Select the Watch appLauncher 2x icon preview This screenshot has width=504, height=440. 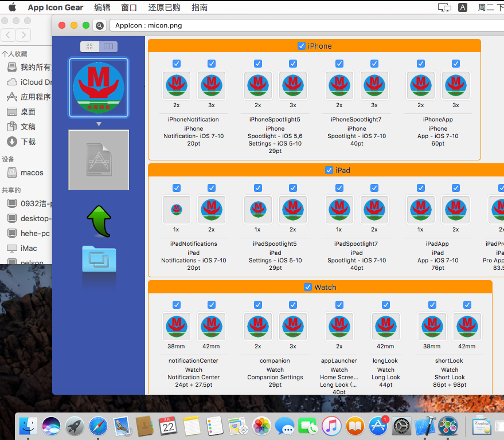[x=339, y=327]
